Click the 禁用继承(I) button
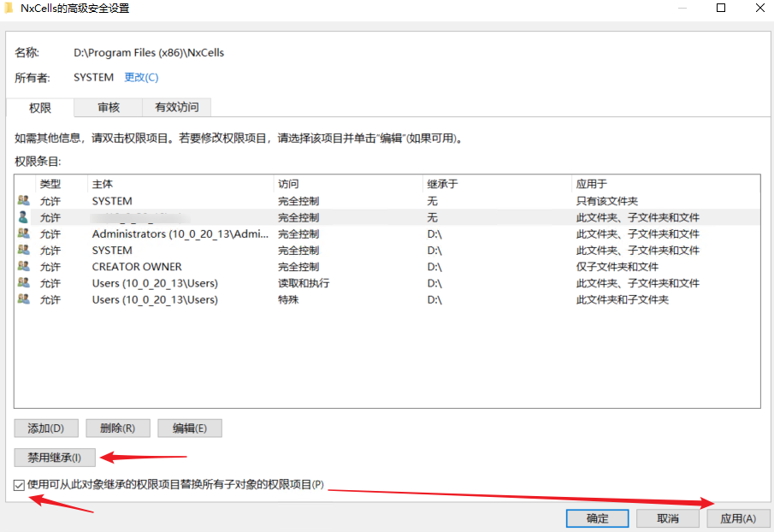The height and width of the screenshot is (532, 774). tap(54, 458)
